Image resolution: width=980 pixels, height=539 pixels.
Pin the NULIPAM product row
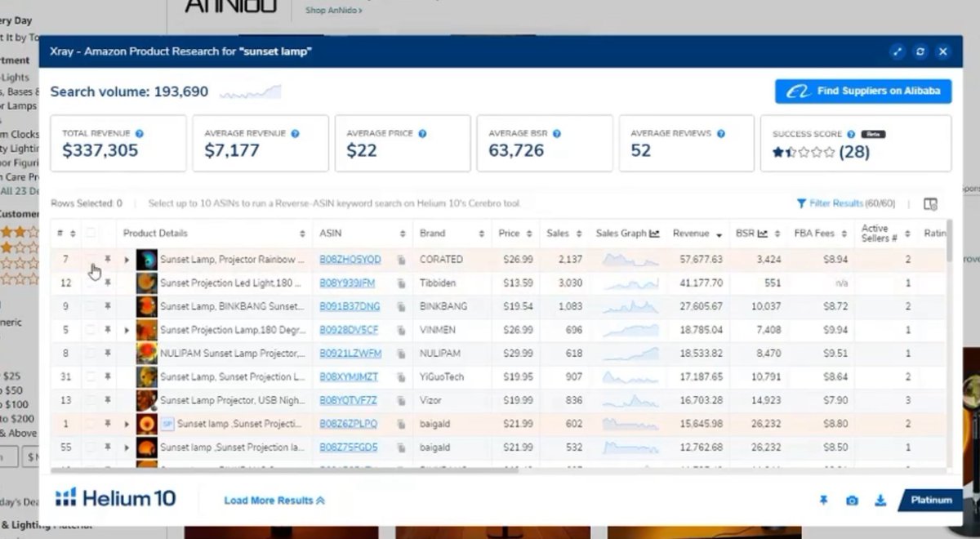(107, 354)
